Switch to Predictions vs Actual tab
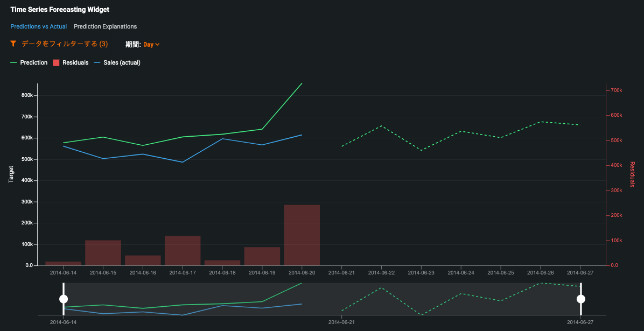 coord(38,26)
